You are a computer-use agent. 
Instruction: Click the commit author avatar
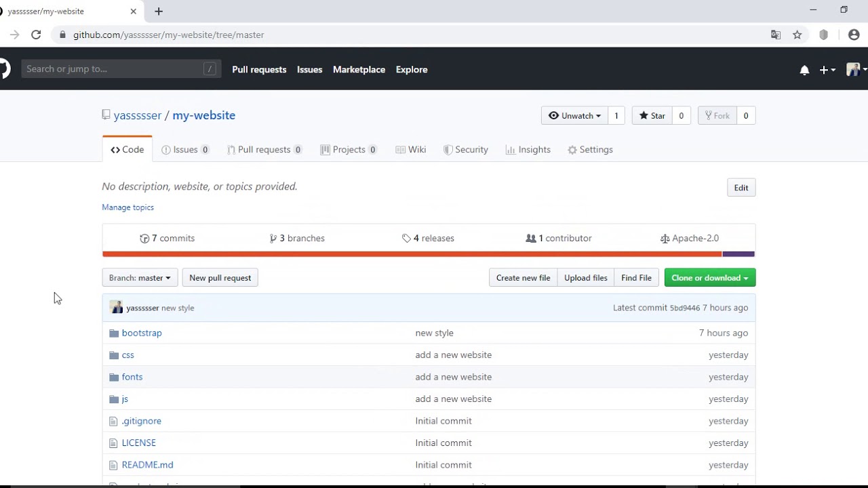pos(117,308)
